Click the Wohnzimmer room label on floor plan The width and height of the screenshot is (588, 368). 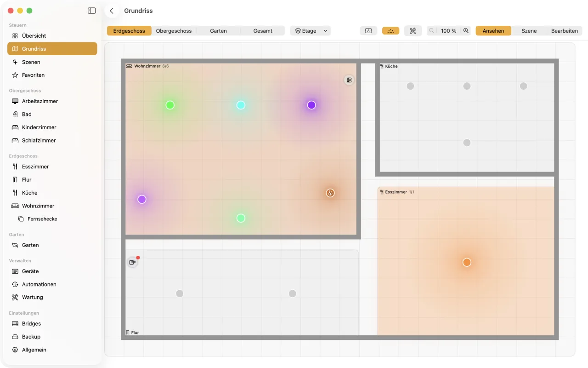click(147, 66)
